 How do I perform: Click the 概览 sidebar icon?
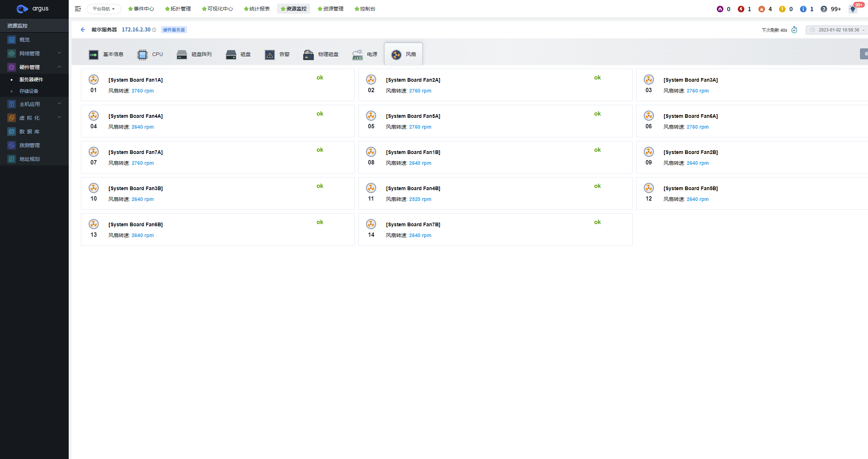tap(12, 40)
